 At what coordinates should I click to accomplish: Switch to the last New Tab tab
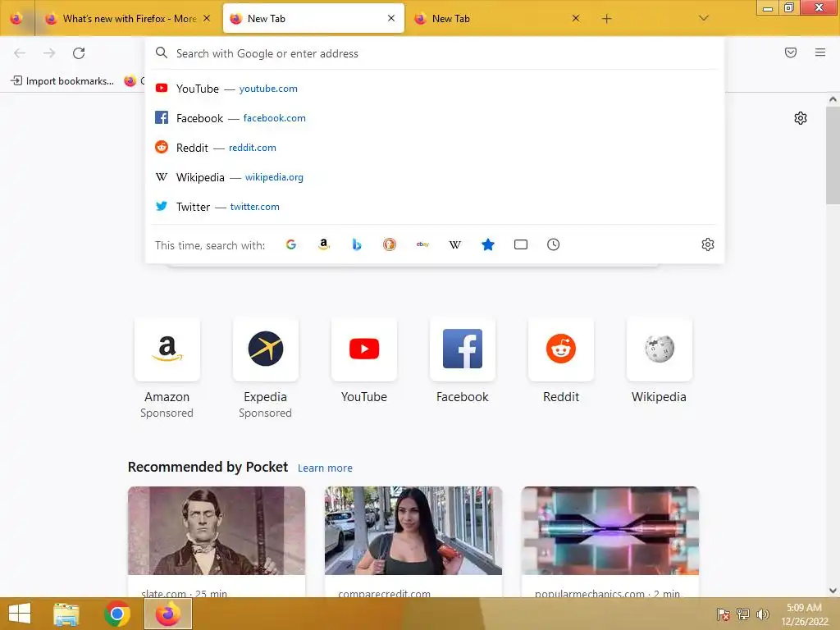[x=497, y=19]
